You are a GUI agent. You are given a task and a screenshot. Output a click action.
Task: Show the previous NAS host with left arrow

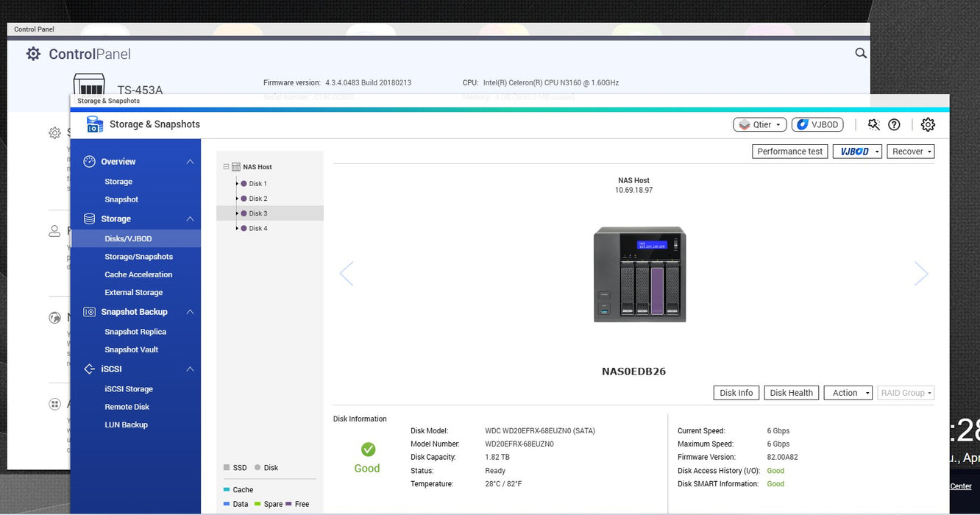click(347, 273)
